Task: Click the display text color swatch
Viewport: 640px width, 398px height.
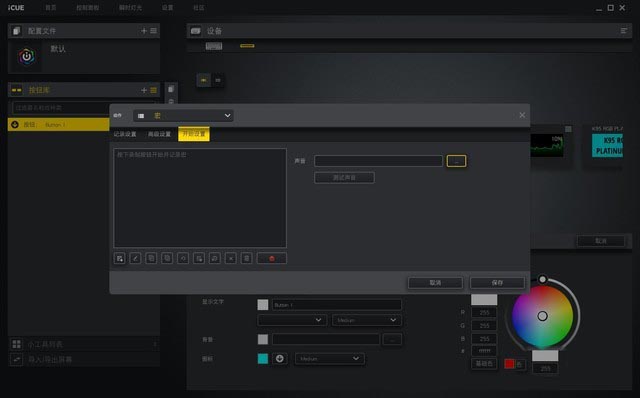Action: (263, 305)
